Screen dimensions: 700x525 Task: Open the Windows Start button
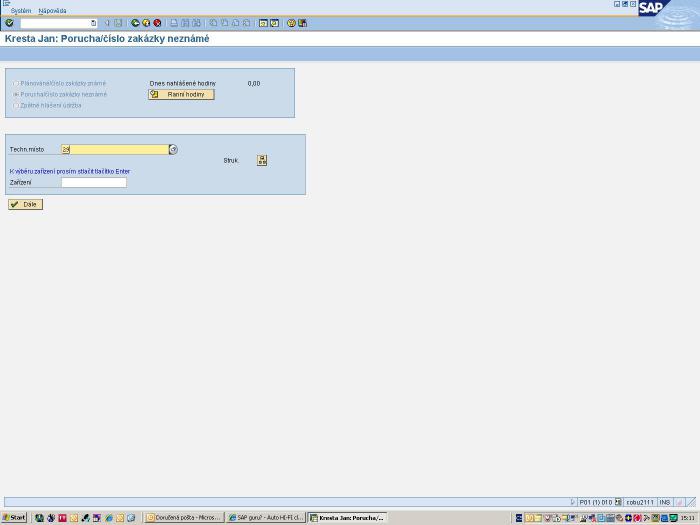coord(14,518)
